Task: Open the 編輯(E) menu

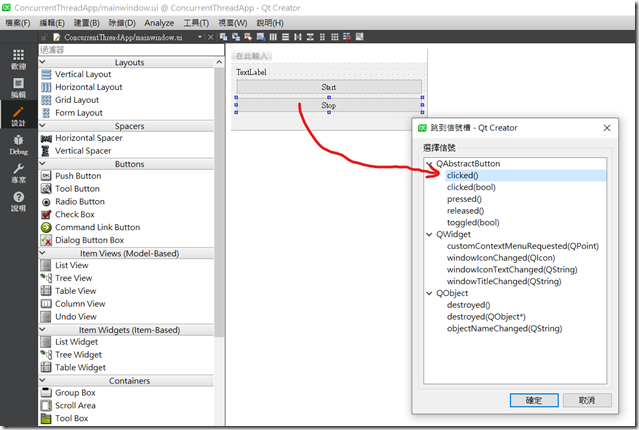Action: [x=52, y=23]
